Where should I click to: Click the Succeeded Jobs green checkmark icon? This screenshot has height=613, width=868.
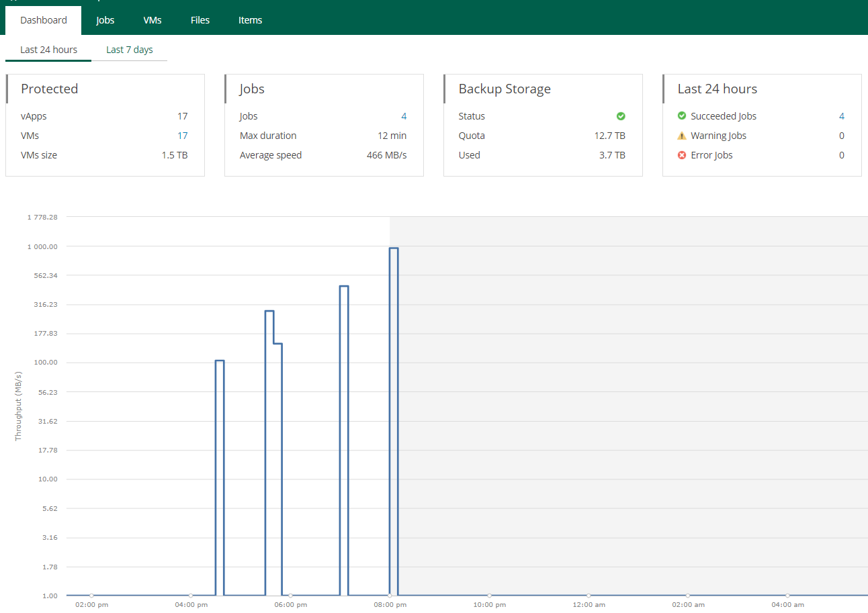[681, 115]
